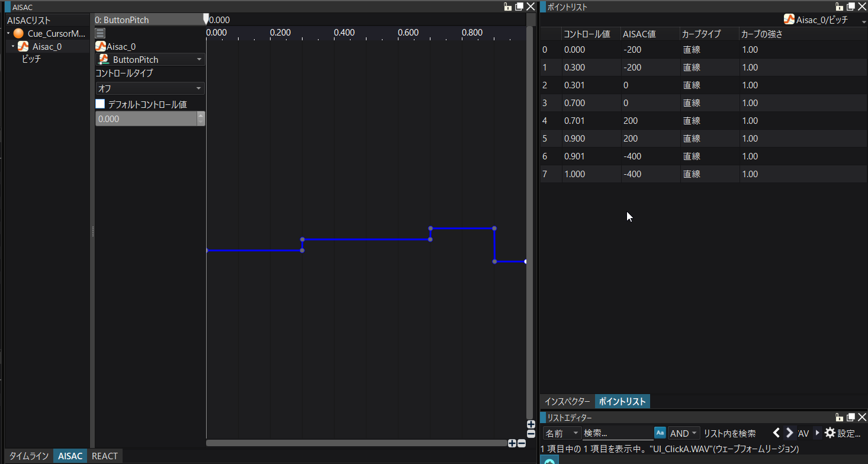
Task: Click the 0.900 control value cell
Action: click(x=591, y=139)
